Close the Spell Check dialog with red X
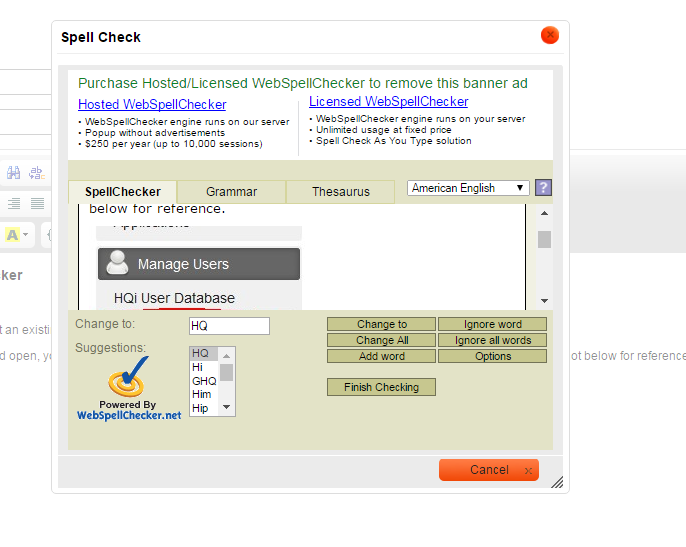Screen dimensions: 686x547 point(550,35)
